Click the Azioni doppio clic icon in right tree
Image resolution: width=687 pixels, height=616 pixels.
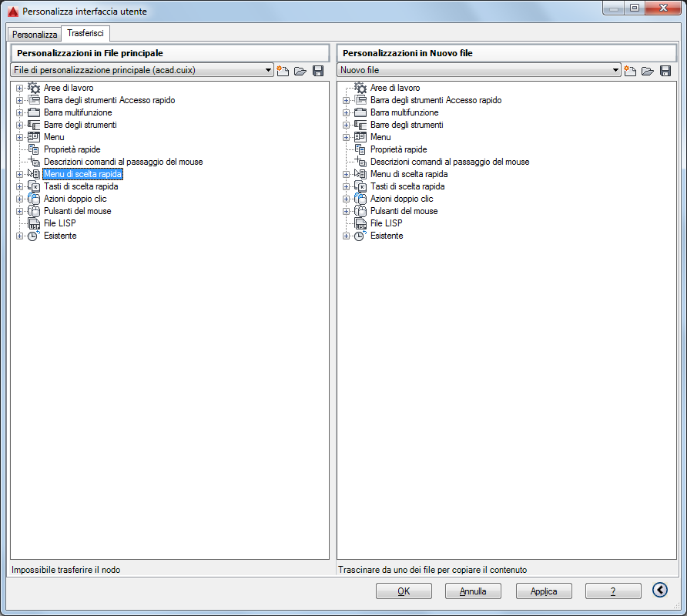pos(360,199)
